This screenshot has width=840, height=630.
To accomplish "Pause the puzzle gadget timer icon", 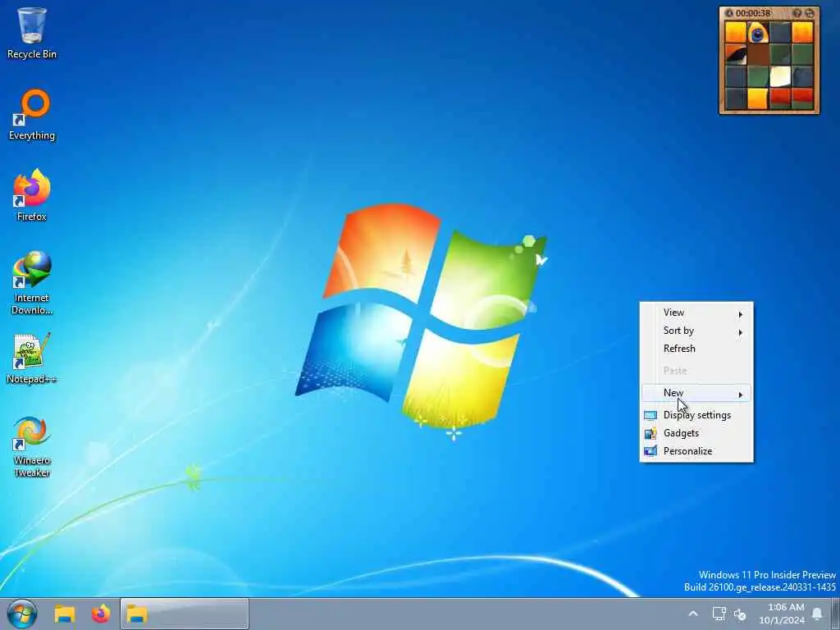I will [729, 13].
